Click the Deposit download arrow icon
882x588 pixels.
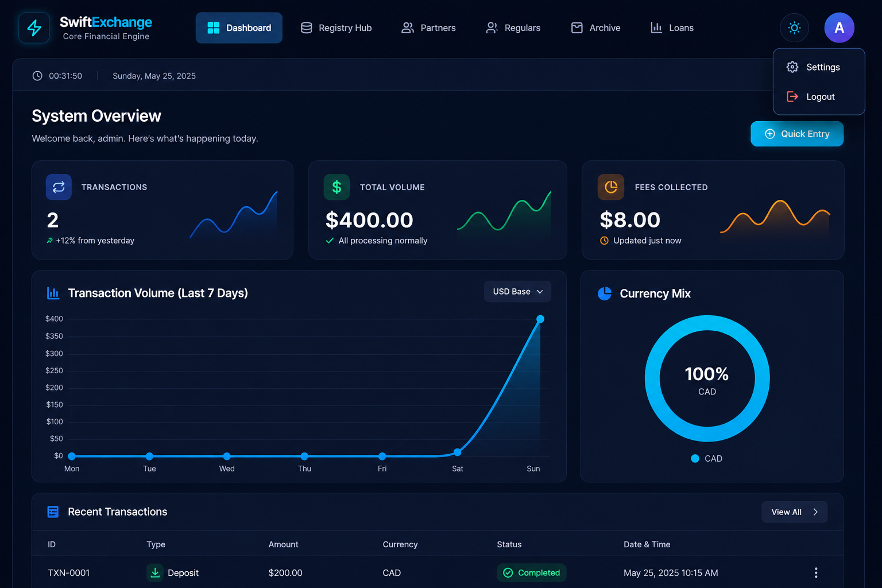point(155,572)
